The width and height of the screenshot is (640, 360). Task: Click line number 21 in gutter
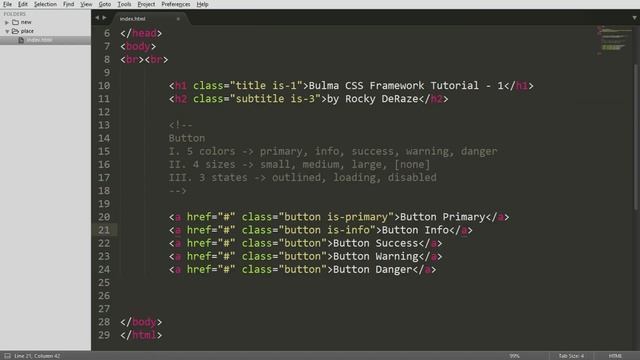click(104, 230)
